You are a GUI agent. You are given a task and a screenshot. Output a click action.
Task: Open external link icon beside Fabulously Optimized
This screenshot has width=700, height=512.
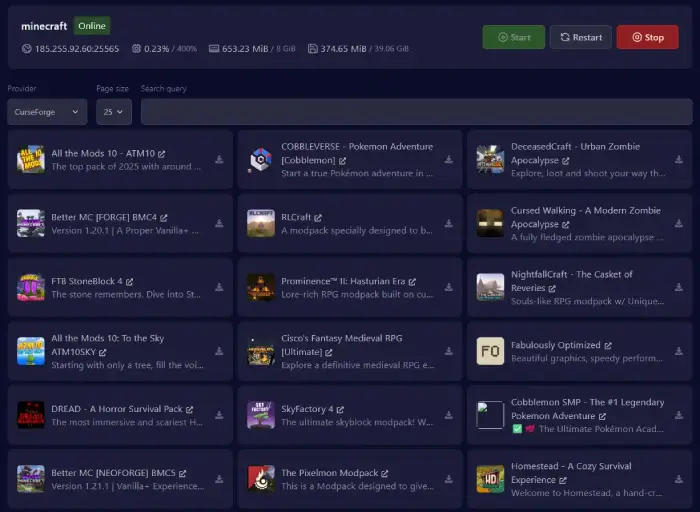tap(608, 345)
